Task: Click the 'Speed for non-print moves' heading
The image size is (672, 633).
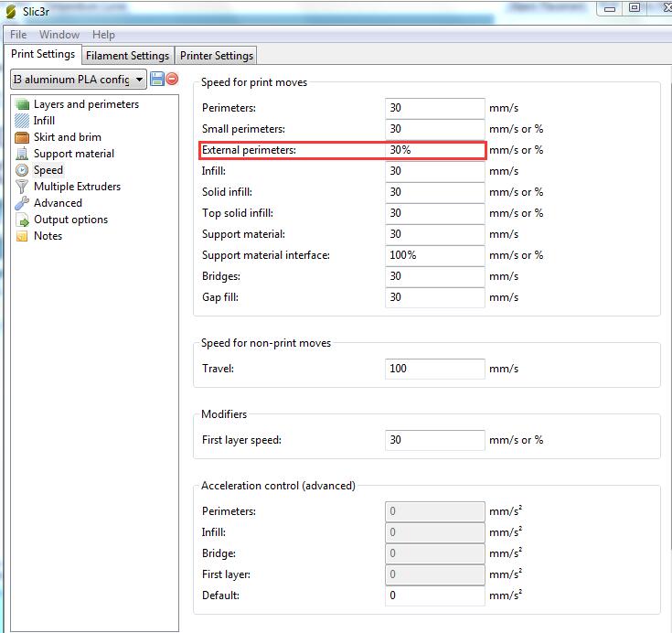Action: [x=266, y=343]
